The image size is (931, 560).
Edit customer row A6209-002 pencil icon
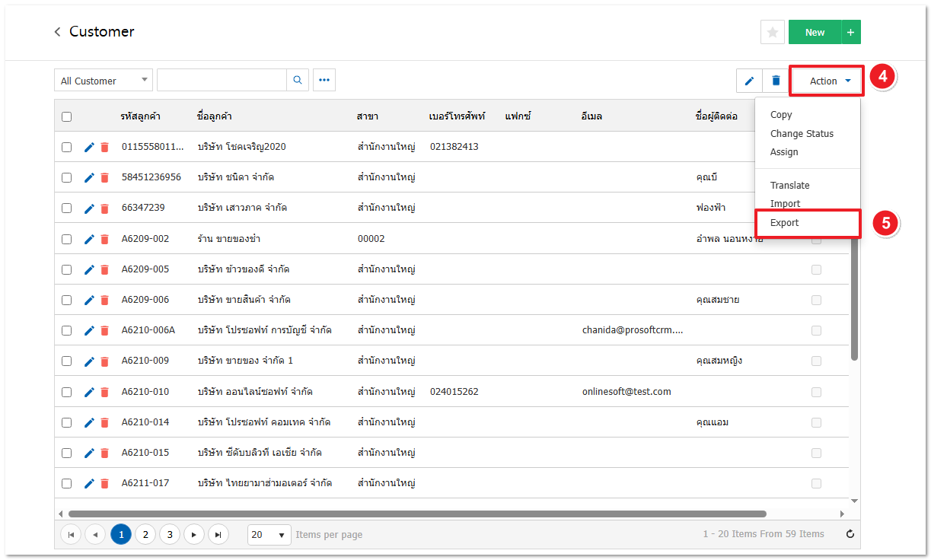click(89, 239)
